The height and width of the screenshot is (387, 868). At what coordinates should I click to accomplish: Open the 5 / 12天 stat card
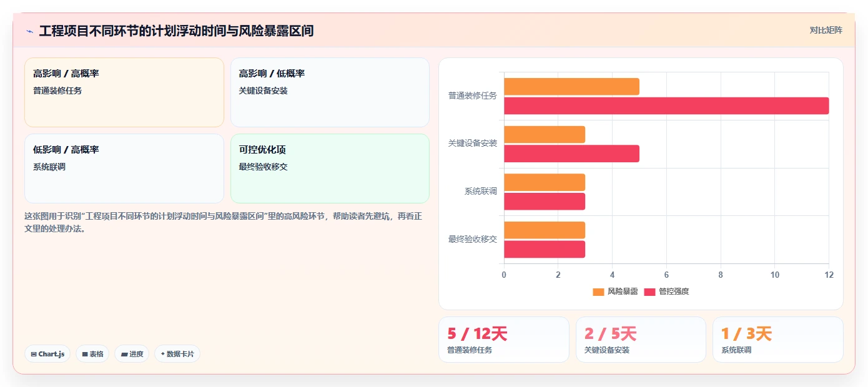(x=504, y=340)
